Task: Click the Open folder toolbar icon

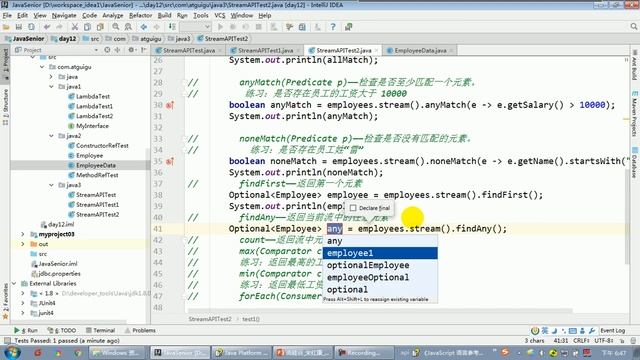Action: (x=6, y=27)
